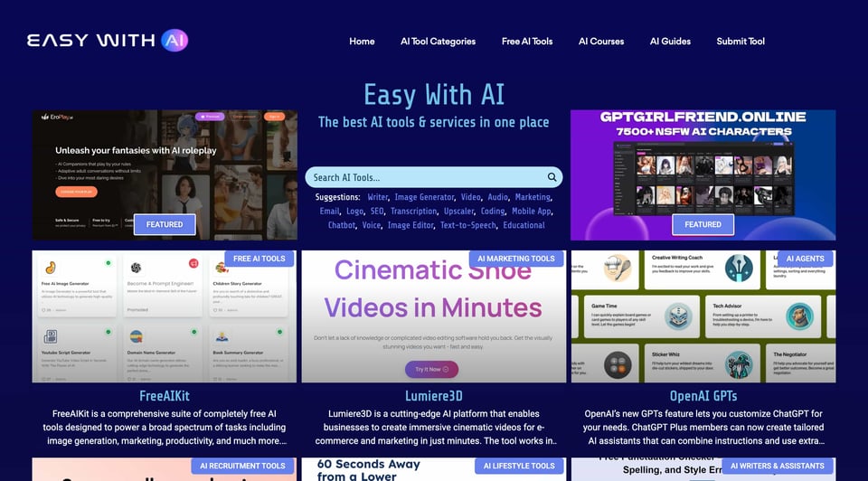Click the search magnifying glass icon
The width and height of the screenshot is (868, 481).
552,177
